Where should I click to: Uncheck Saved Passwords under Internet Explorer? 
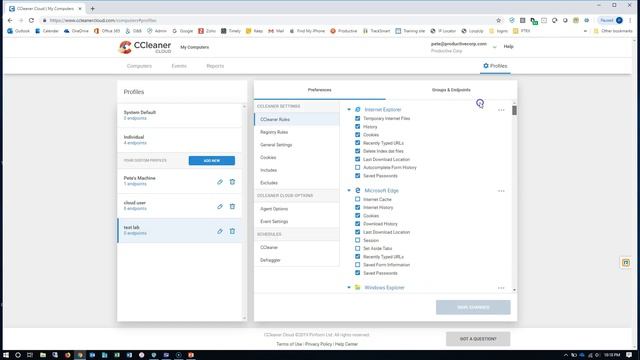click(358, 176)
